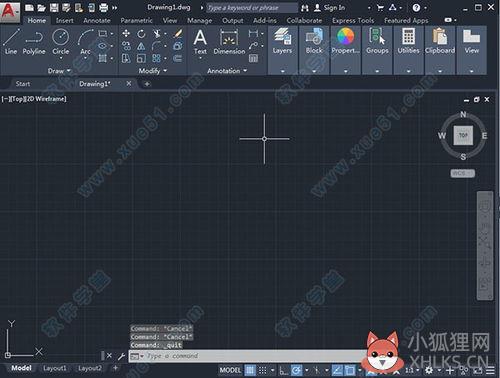Select the Circle tool
The width and height of the screenshot is (500, 378).
click(x=61, y=42)
